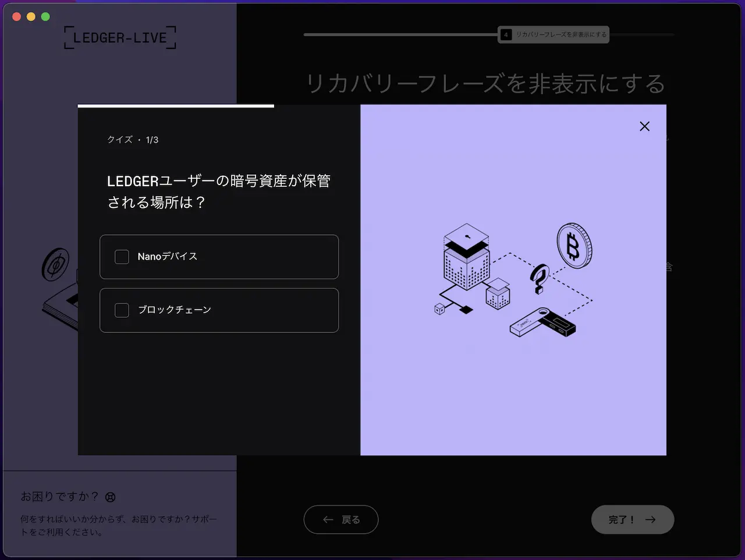This screenshot has width=745, height=560.
Task: Check the Nanoデバイス answer checkbox
Action: click(x=122, y=257)
